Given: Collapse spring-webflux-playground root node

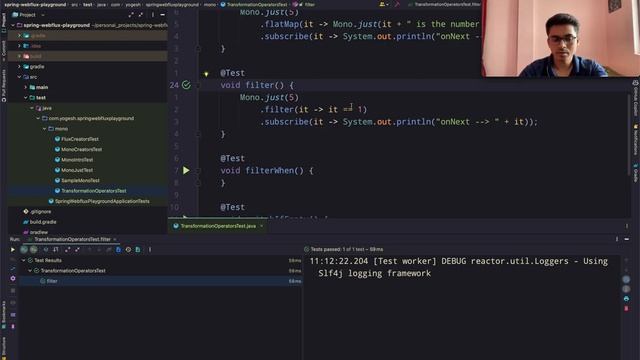Looking at the screenshot, I should (13, 25).
